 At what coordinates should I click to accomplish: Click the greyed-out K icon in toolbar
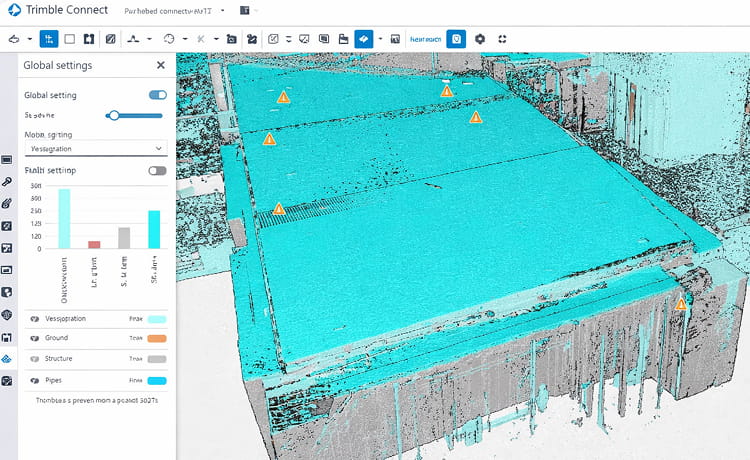click(201, 39)
